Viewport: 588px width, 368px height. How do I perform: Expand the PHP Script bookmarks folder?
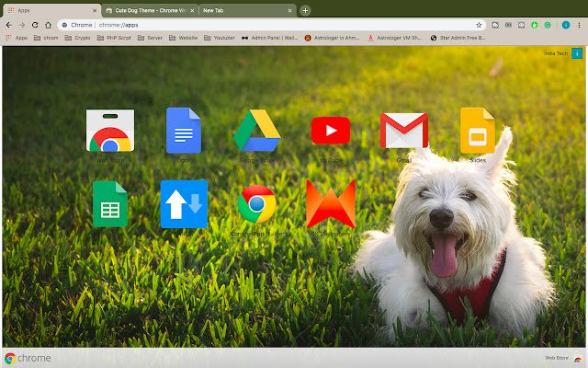[116, 39]
